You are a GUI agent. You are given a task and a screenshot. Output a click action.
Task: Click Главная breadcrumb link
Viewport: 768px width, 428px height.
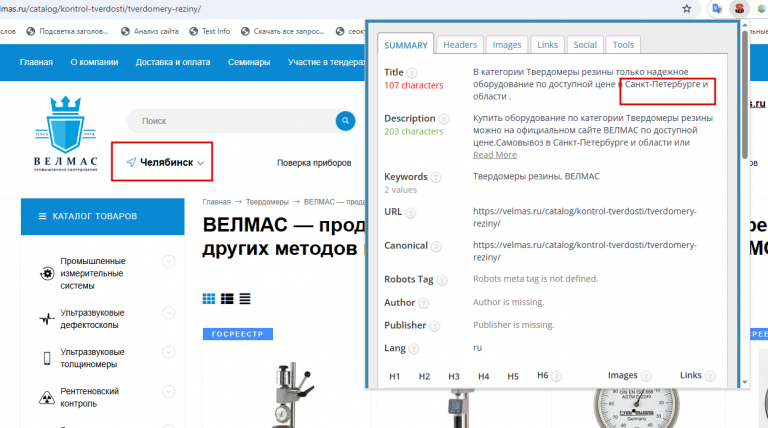point(216,202)
